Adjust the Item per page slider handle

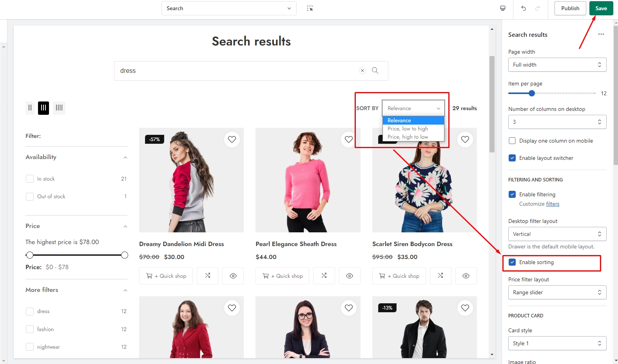click(532, 93)
